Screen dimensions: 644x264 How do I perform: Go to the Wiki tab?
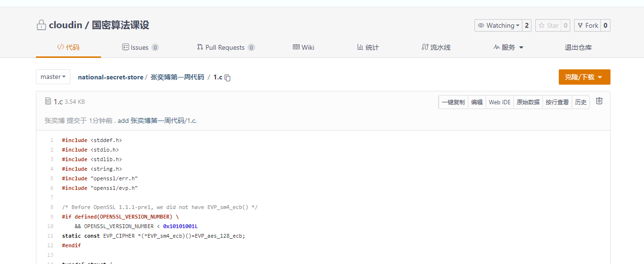click(x=304, y=47)
